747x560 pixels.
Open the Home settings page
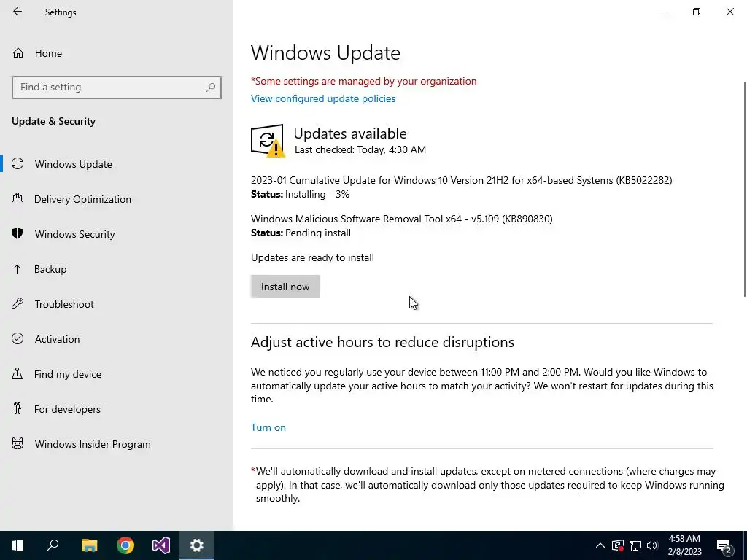pyautogui.click(x=117, y=53)
